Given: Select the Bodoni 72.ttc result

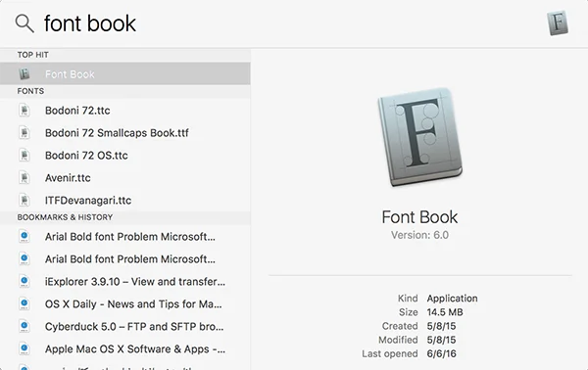Looking at the screenshot, I should click(125, 111).
